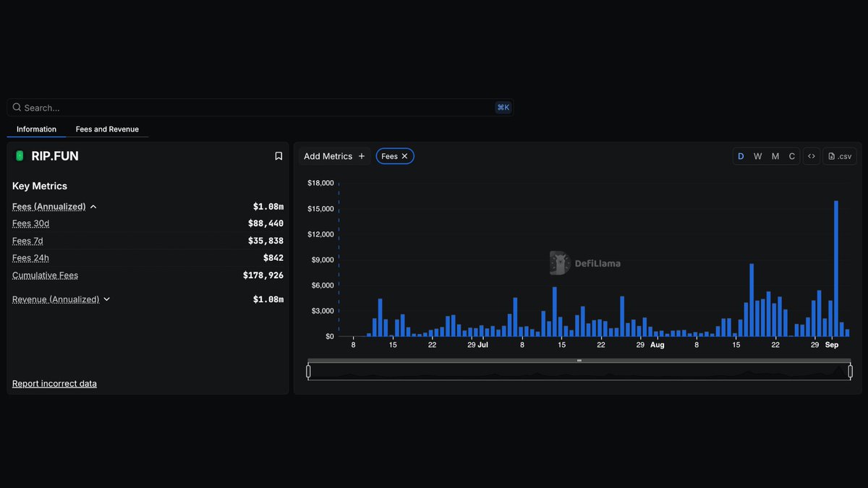Switch chart to Cumulative (C) view
Image resolution: width=868 pixels, height=488 pixels.
(x=792, y=156)
